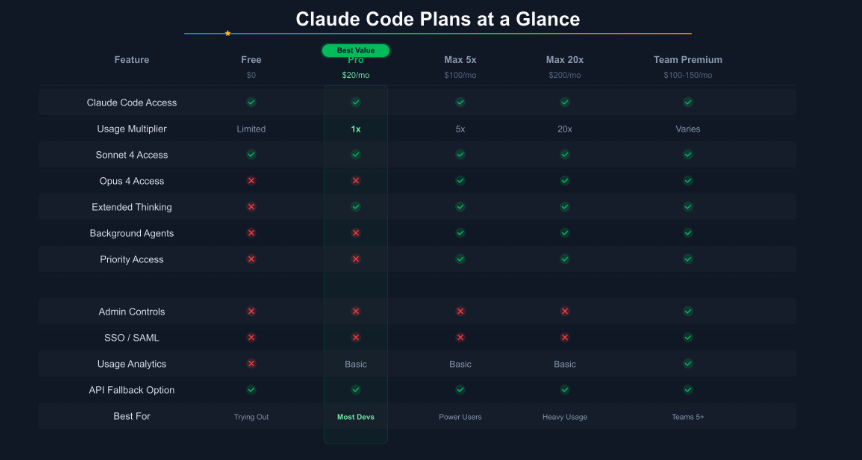
Task: Click the star marker on the title underline
Action: pos(228,33)
